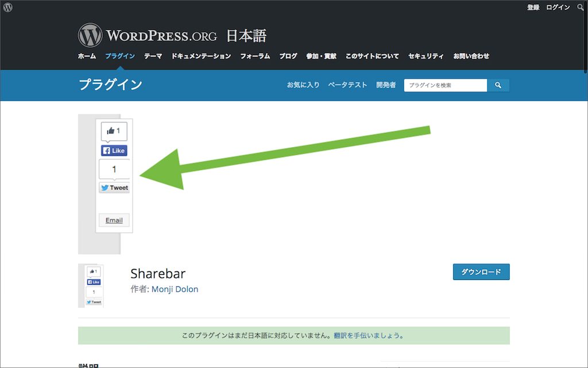This screenshot has height=368, width=588.
Task: Click the blue plugin search button
Action: coord(498,85)
